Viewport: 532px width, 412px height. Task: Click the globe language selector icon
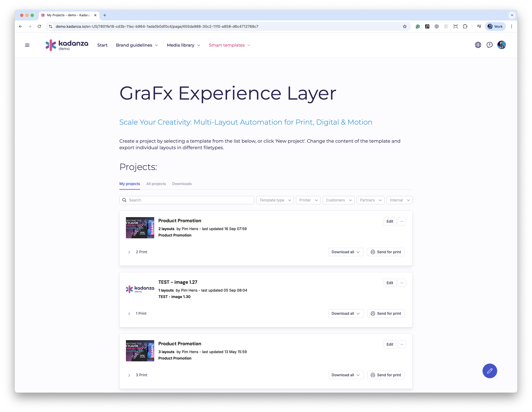[x=478, y=45]
